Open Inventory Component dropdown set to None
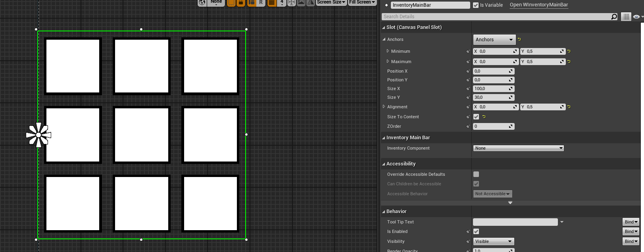644x252 pixels. point(518,148)
